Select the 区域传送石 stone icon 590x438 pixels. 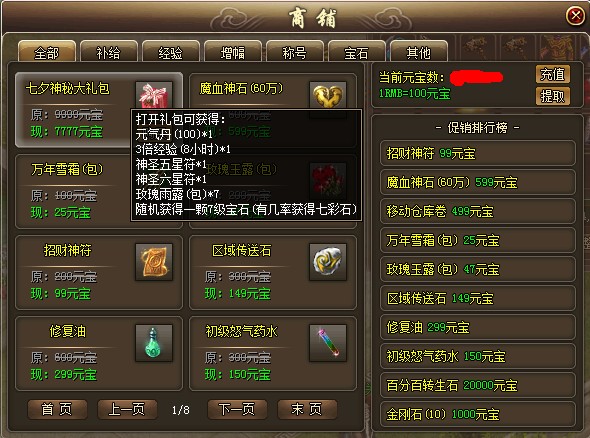tap(328, 262)
